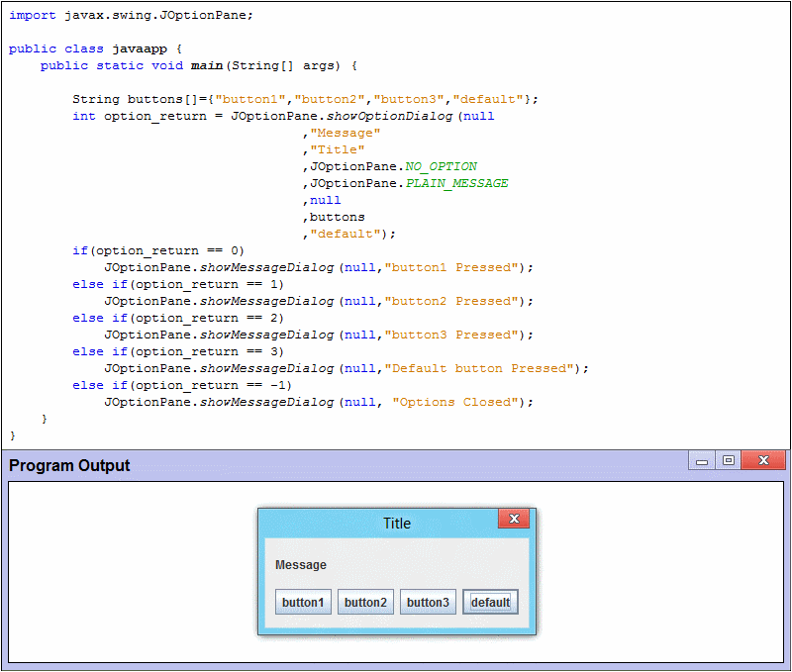Viewport: 792px width, 672px height.
Task: Click the Message label inside the dialog
Action: [300, 564]
